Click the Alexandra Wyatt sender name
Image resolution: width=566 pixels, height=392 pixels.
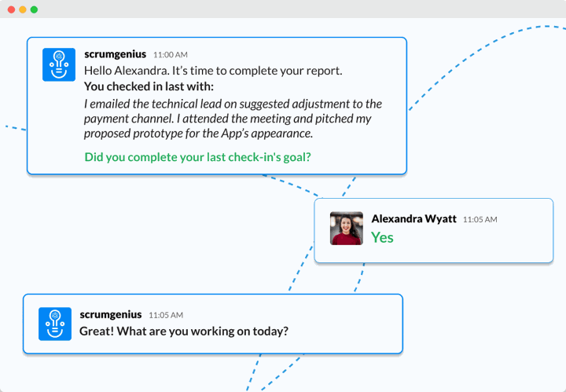(413, 218)
